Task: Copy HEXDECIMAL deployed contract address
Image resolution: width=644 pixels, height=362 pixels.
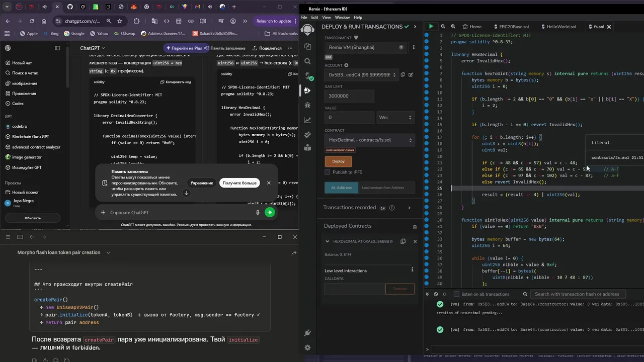Action: [403, 241]
